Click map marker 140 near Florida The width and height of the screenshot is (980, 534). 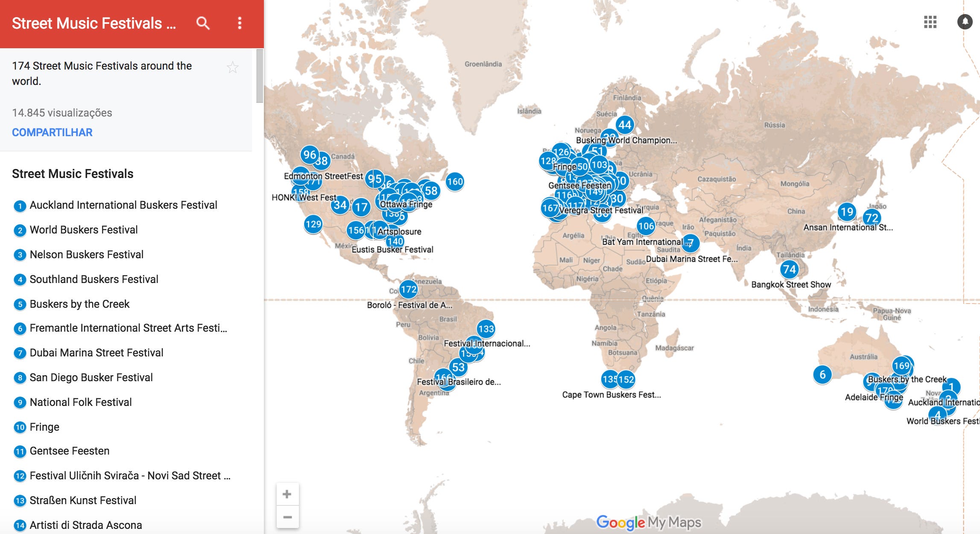pyautogui.click(x=395, y=241)
